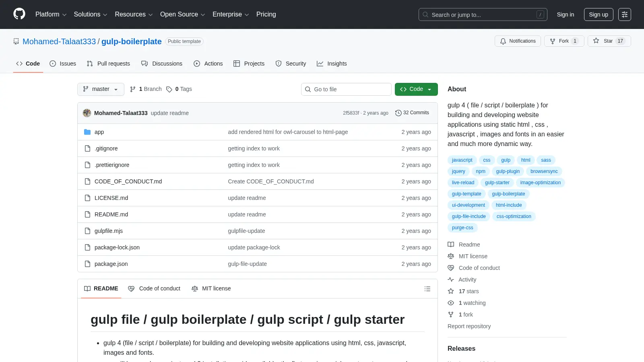644x362 pixels.
Task: Click the tag icon next to Tags
Action: (169, 89)
